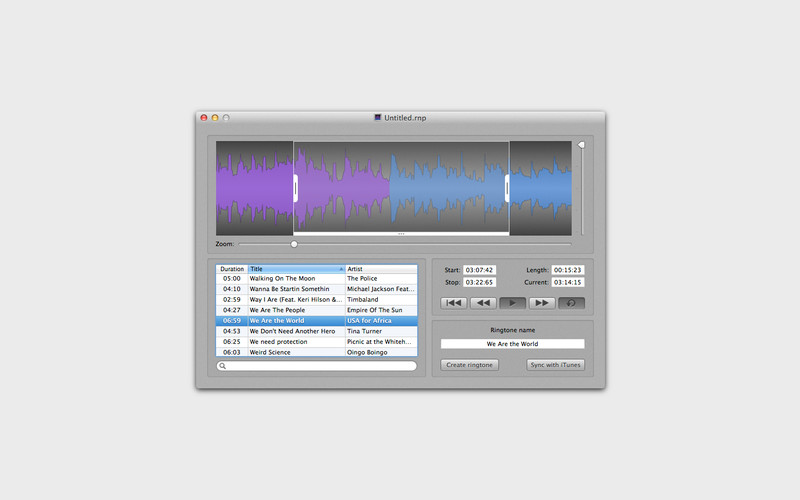
Task: Click the Stop time field 03:22:65
Action: (x=479, y=282)
